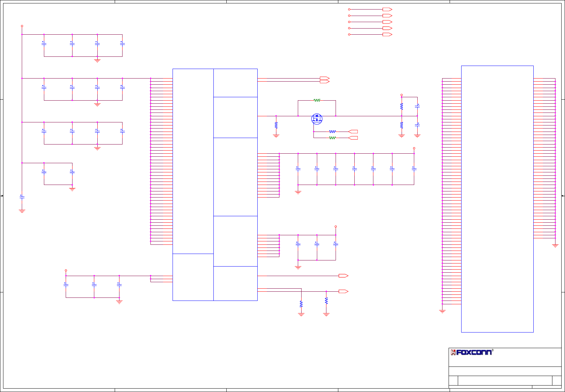Click the power node above the resistor divider
This screenshot has height=392, width=565.
tap(402, 95)
